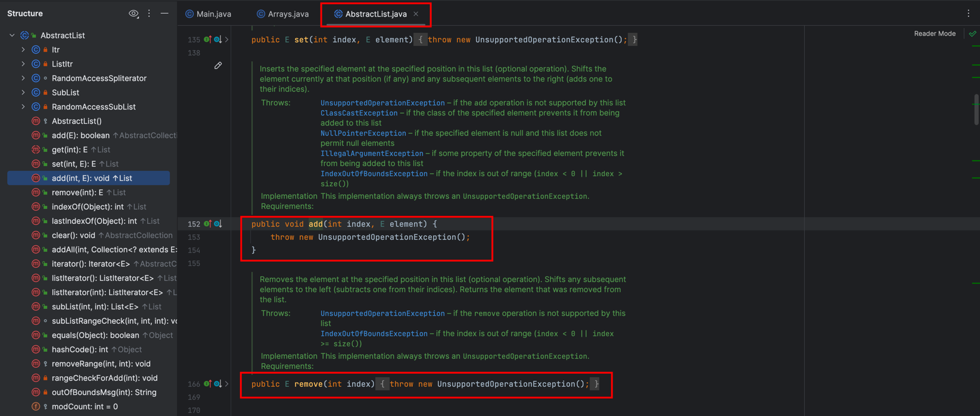
Task: Expand folded remove method on line 166
Action: [x=227, y=384]
